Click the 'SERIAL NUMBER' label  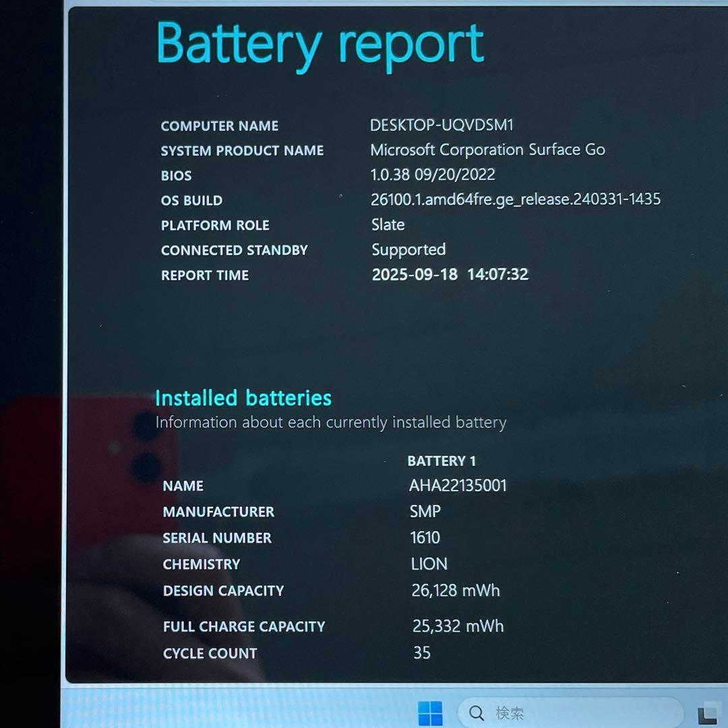217,538
